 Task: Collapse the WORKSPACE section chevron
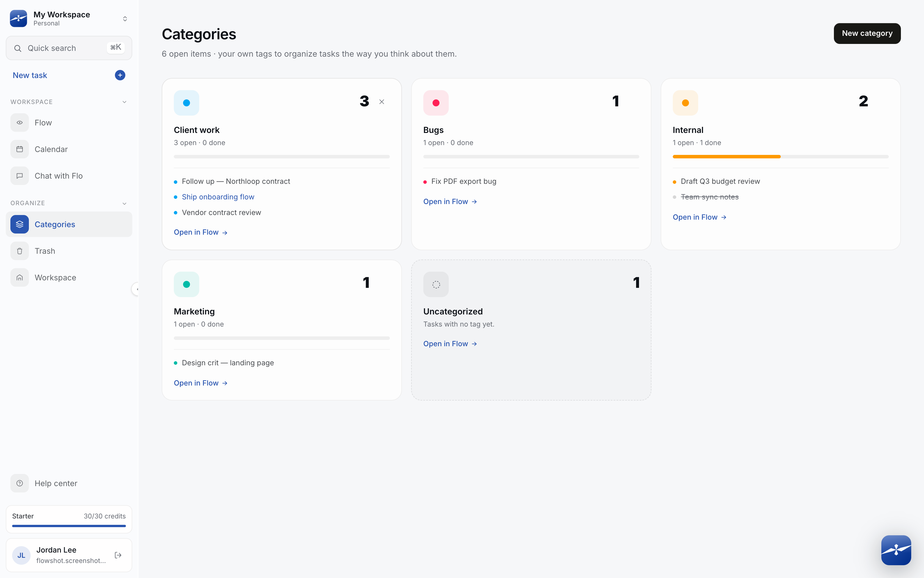pyautogui.click(x=124, y=102)
